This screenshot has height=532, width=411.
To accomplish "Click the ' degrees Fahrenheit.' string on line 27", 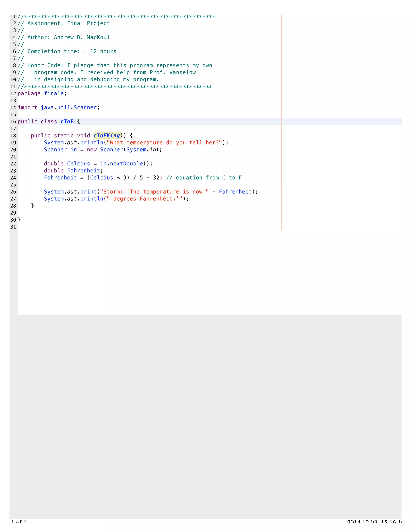I will 144,199.
